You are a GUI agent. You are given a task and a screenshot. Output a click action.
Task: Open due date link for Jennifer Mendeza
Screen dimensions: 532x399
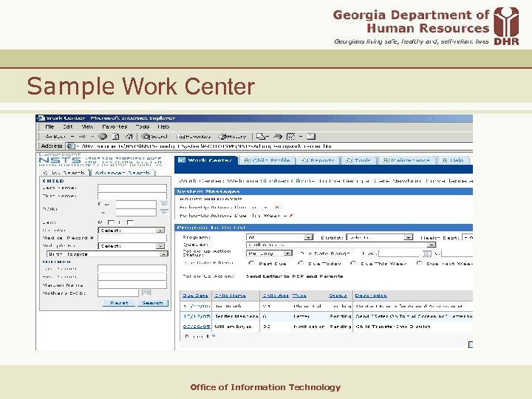pyautogui.click(x=197, y=316)
